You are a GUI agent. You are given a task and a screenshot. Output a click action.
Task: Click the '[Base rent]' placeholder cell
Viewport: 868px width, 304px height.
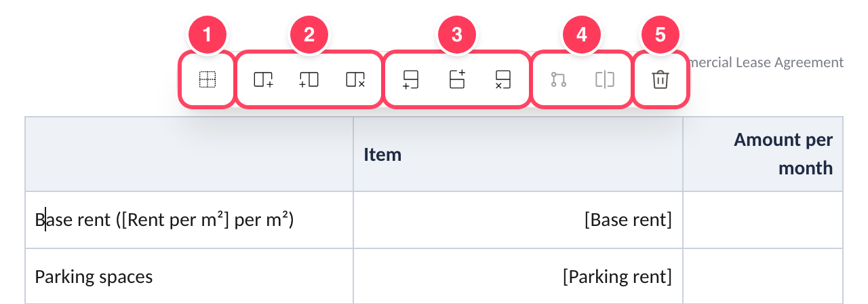point(518,220)
